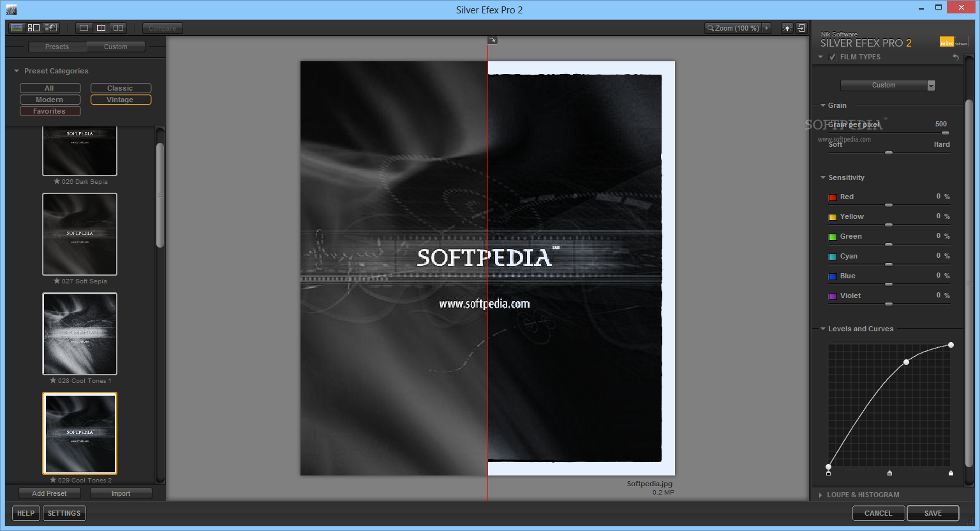Click the Soft to Hard grain slider
Image resolution: width=980 pixels, height=531 pixels.
pyautogui.click(x=889, y=153)
